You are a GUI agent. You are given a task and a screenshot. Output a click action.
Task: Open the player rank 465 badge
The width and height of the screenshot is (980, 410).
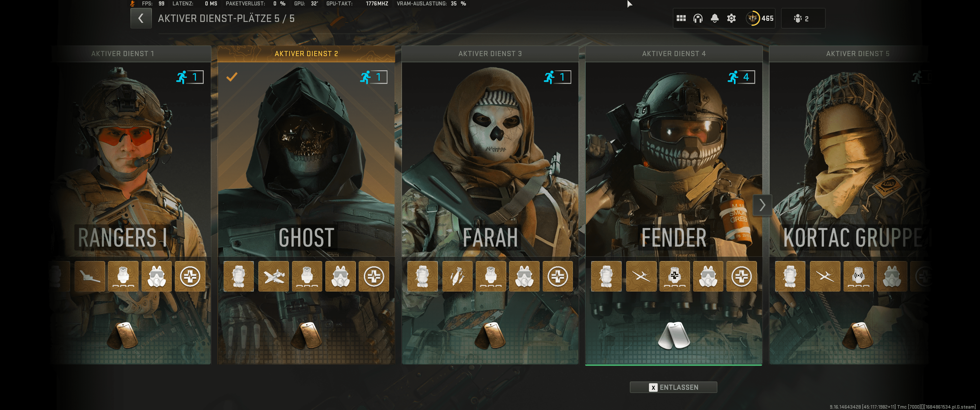(x=760, y=18)
